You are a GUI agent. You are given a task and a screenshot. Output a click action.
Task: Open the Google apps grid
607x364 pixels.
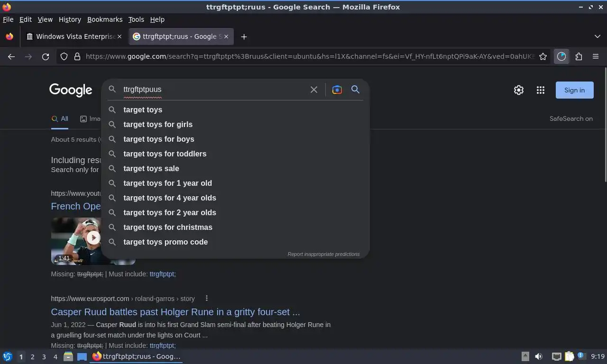pos(540,90)
